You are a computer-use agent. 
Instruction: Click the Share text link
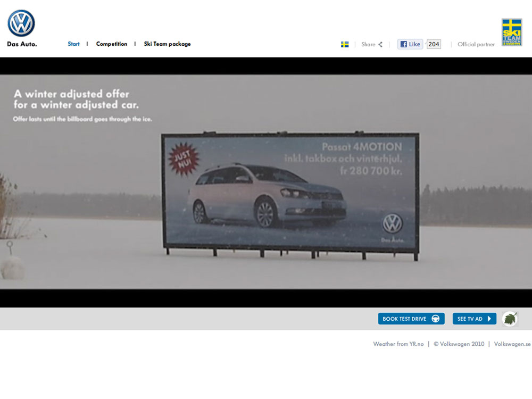click(368, 45)
